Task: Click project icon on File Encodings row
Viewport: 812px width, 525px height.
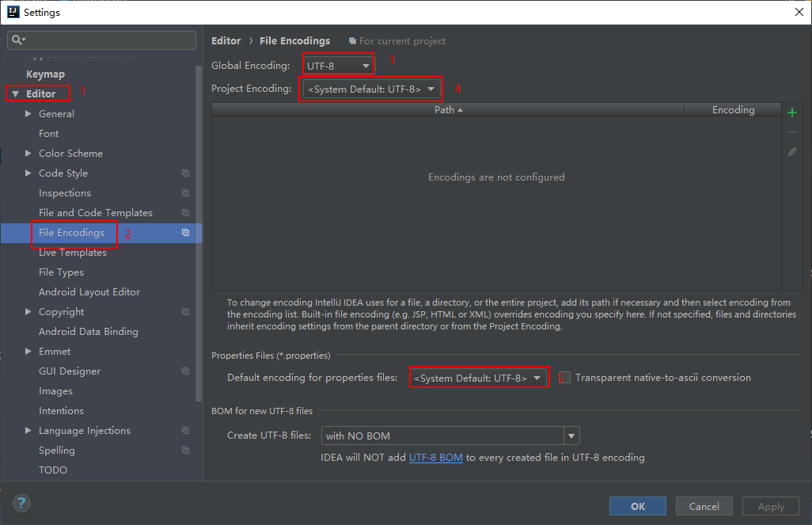Action: coord(185,233)
